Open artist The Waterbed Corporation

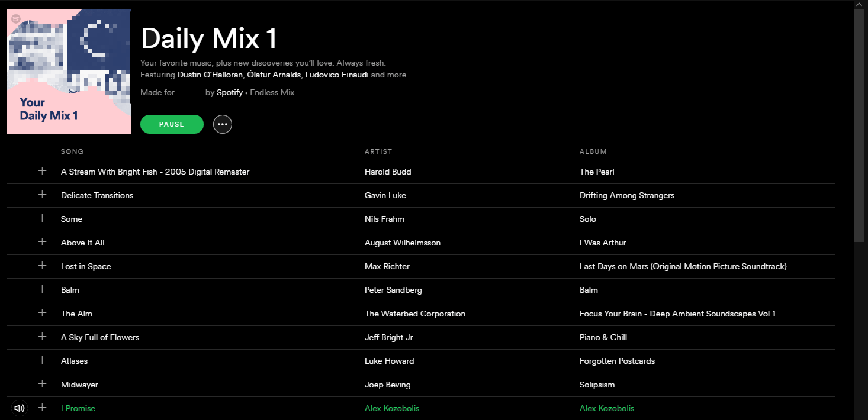click(x=415, y=314)
